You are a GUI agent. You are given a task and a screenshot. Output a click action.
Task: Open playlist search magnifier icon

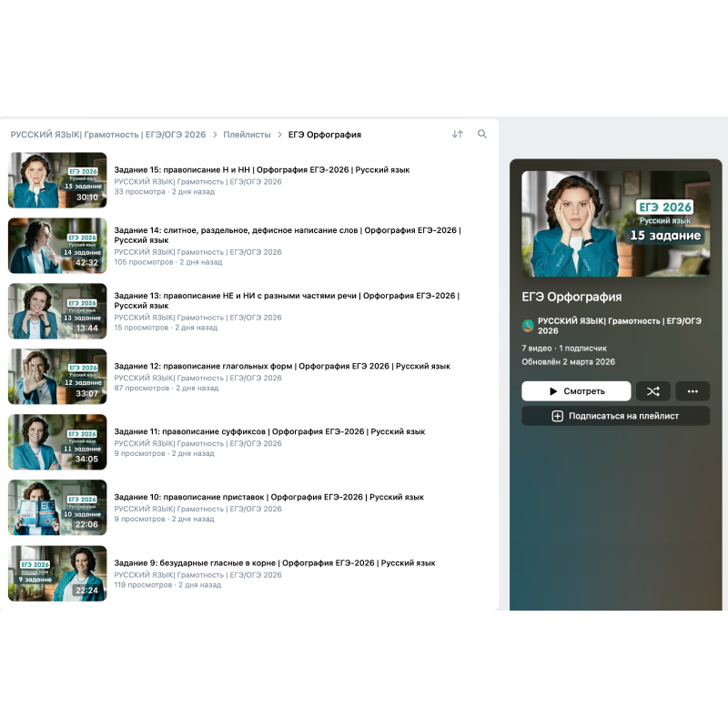point(482,135)
